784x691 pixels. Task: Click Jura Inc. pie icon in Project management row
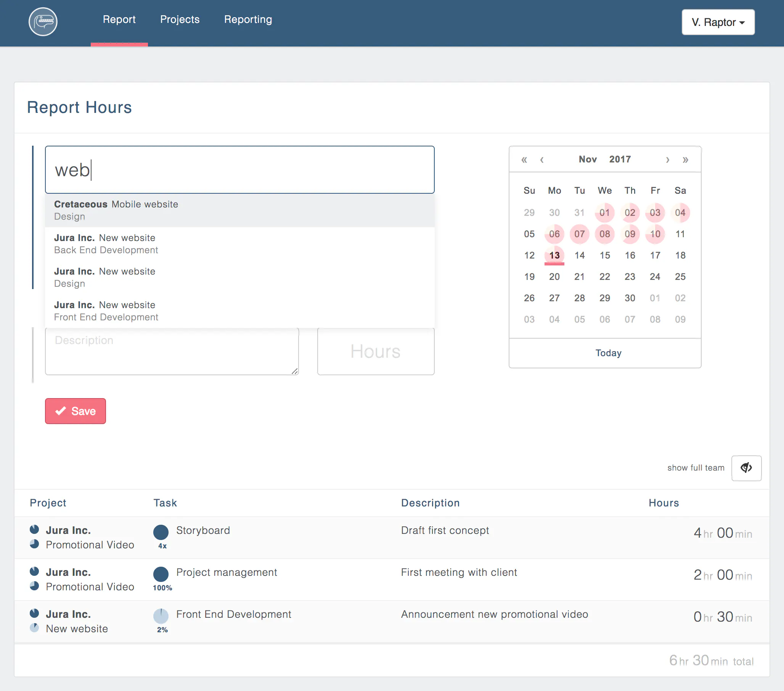coord(35,571)
